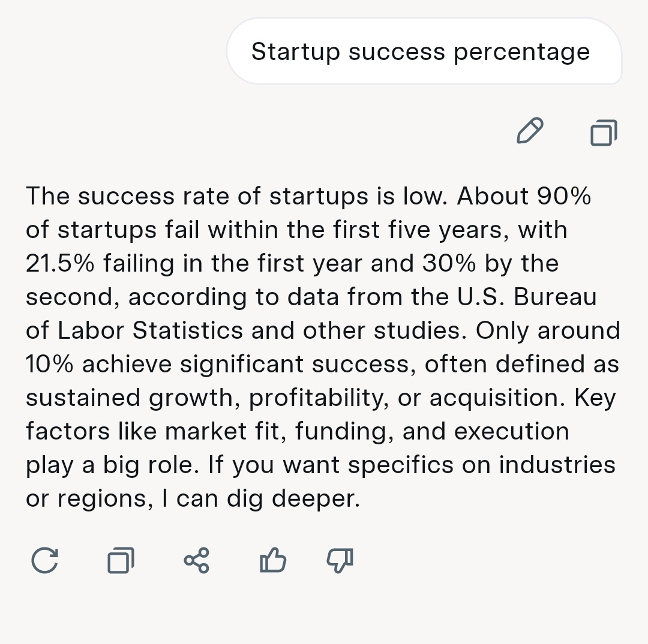Click the "21.5%" figure in the response
The height and width of the screenshot is (644, 648).
click(59, 263)
